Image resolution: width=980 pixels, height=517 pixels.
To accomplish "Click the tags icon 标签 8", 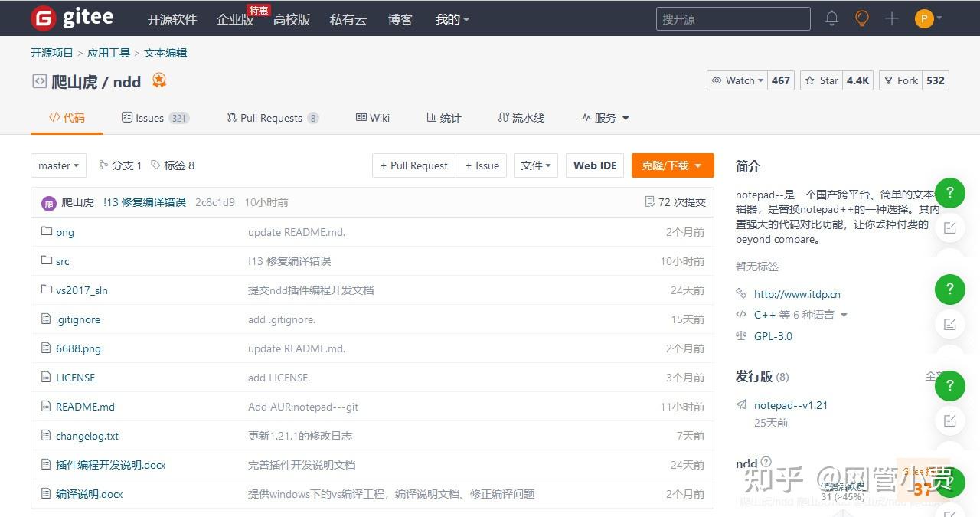I will [155, 165].
